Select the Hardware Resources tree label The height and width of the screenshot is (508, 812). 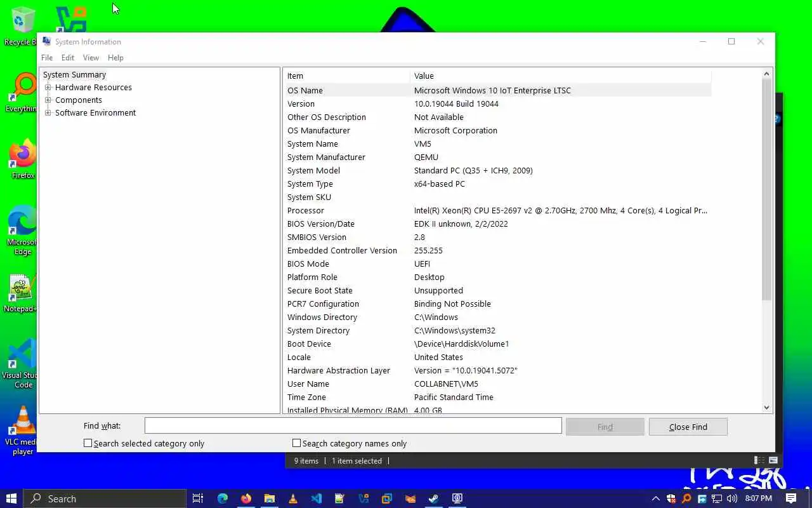tap(93, 88)
